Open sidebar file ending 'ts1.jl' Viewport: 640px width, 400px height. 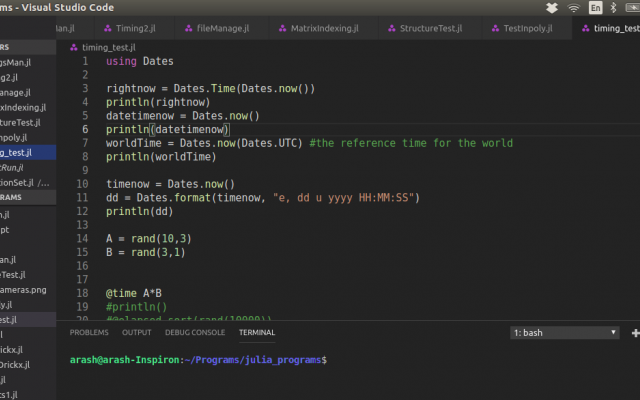(28, 395)
